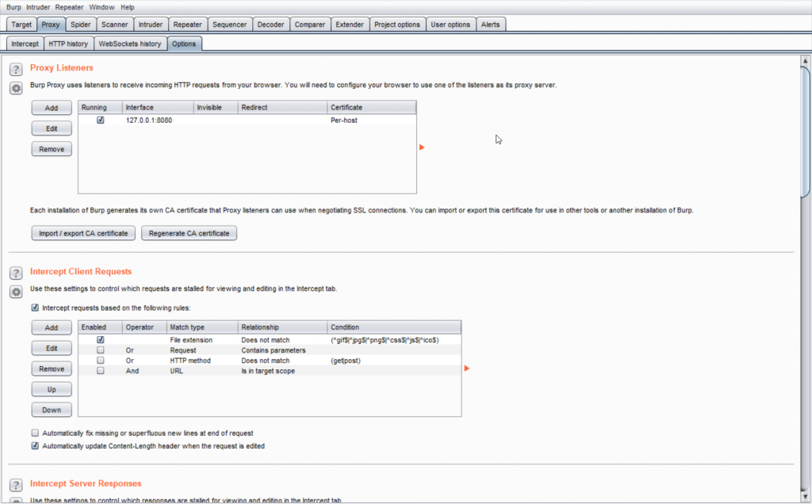Select the 'Is in target scope' URL rule row
The image size is (812, 504).
point(270,371)
